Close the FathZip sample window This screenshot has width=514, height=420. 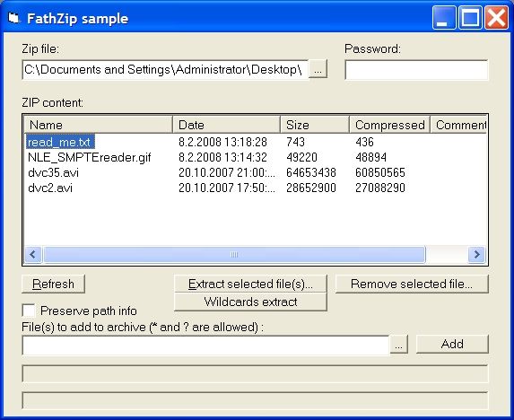(496, 18)
